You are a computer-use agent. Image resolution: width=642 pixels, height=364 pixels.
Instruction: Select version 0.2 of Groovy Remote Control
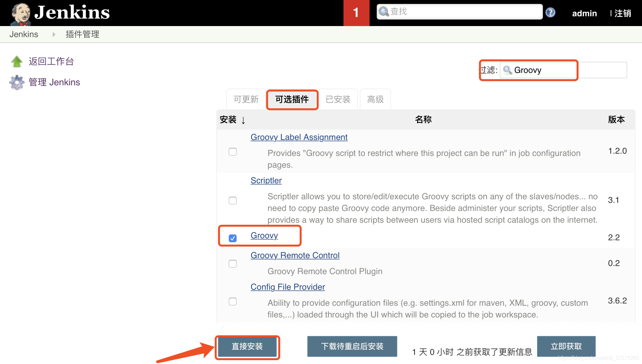coord(614,263)
